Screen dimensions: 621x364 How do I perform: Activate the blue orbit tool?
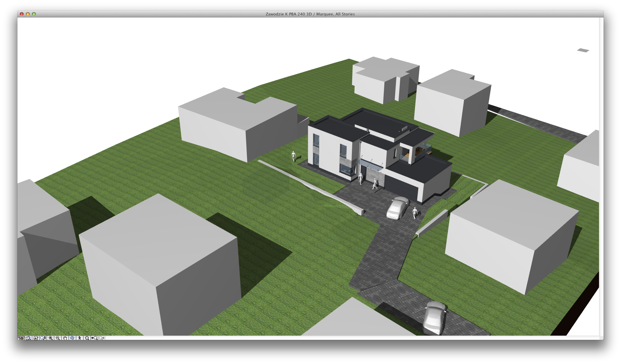point(72,338)
